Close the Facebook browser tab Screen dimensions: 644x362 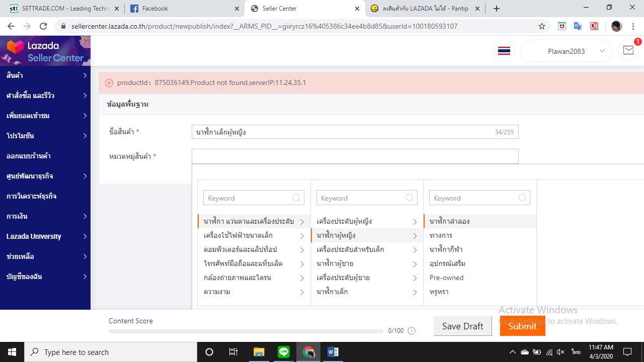click(237, 9)
